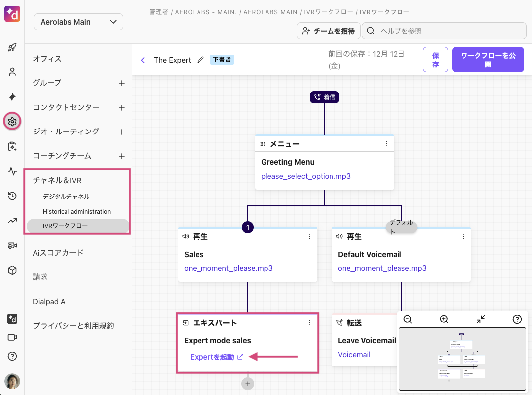The width and height of the screenshot is (532, 395).
Task: Open the call history clock icon
Action: pos(12,197)
